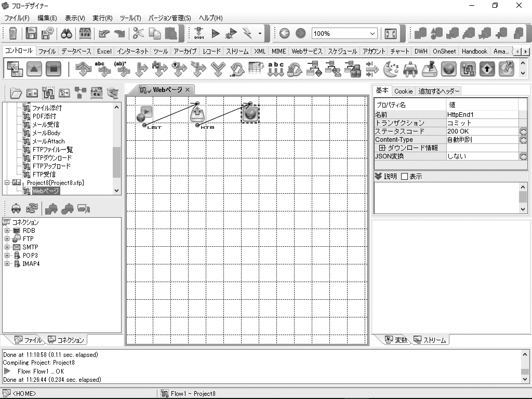
Task: Click the save icon in the toolbar
Action: pyautogui.click(x=31, y=33)
